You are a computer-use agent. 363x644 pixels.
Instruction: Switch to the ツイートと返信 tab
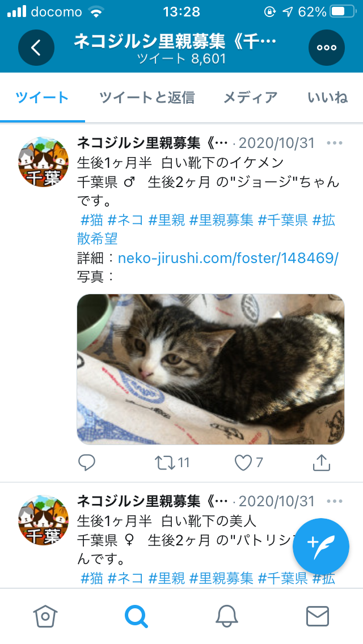147,98
